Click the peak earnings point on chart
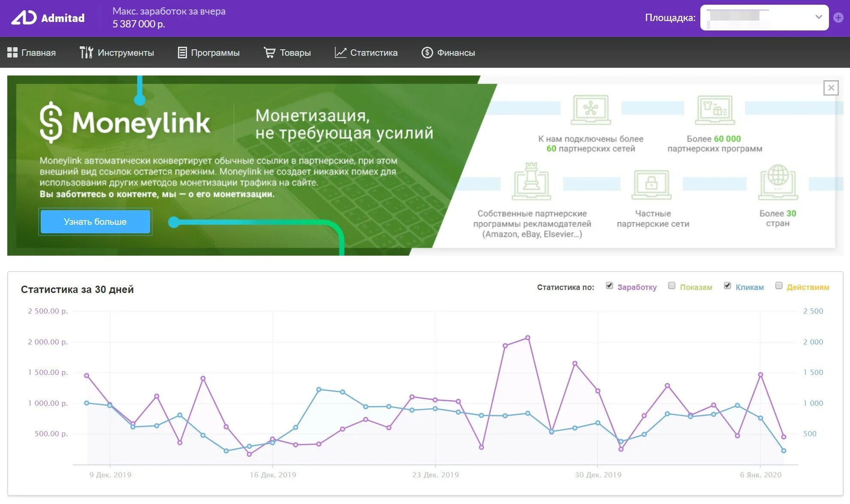This screenshot has width=850, height=504. (527, 338)
